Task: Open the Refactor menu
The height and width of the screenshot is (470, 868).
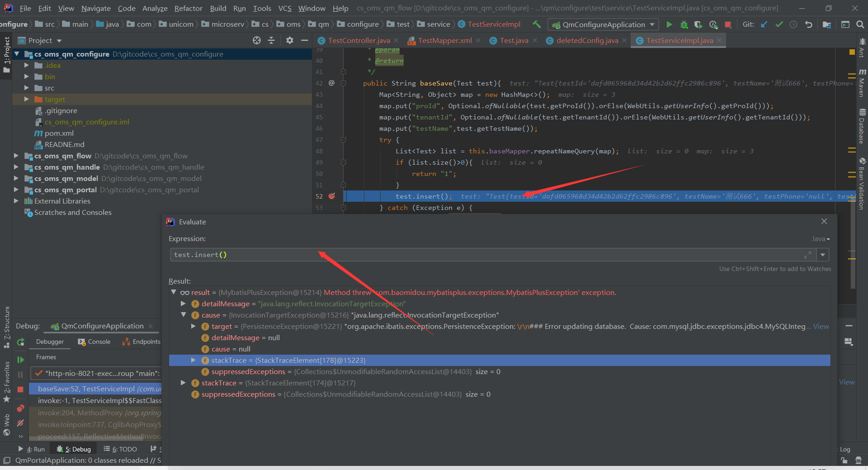Action: pyautogui.click(x=188, y=8)
